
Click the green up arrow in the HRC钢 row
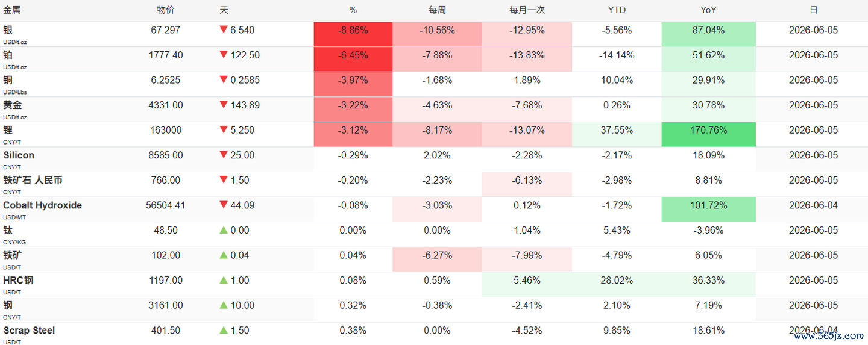[224, 280]
